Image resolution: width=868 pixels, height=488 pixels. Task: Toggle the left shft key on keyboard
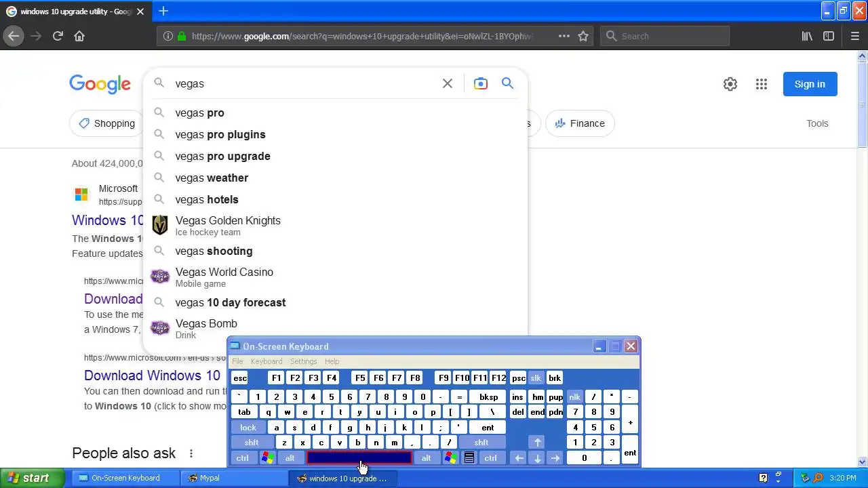[x=252, y=443]
